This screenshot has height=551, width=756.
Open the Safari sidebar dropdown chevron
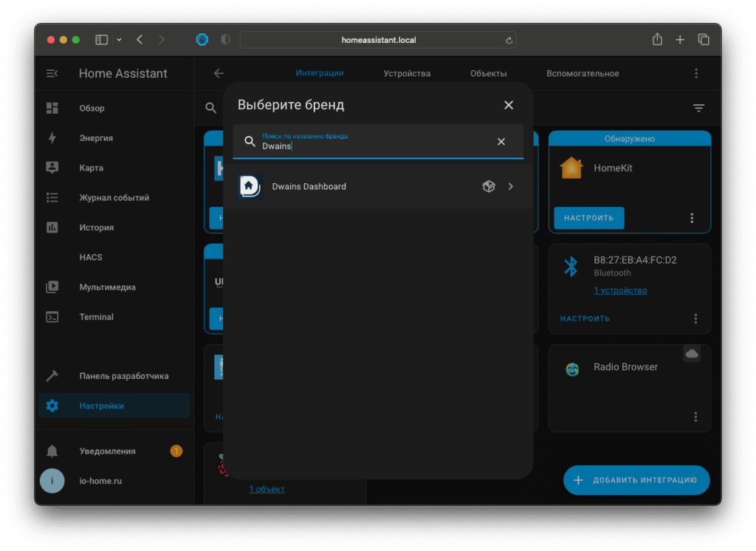point(119,40)
